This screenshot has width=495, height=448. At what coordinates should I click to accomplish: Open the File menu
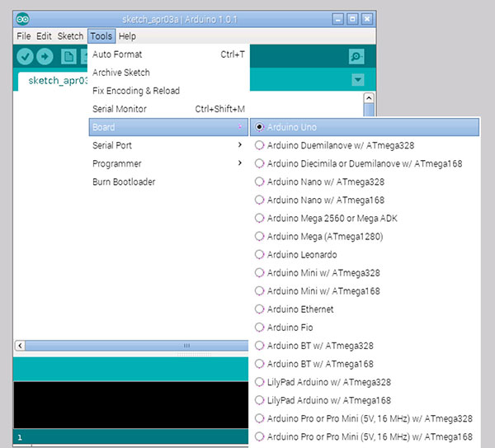24,36
